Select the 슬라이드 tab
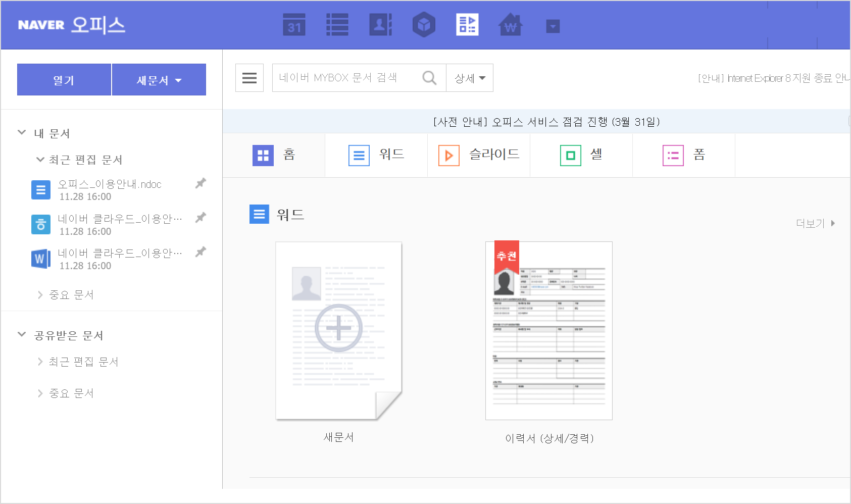The image size is (851, 504). [x=479, y=155]
